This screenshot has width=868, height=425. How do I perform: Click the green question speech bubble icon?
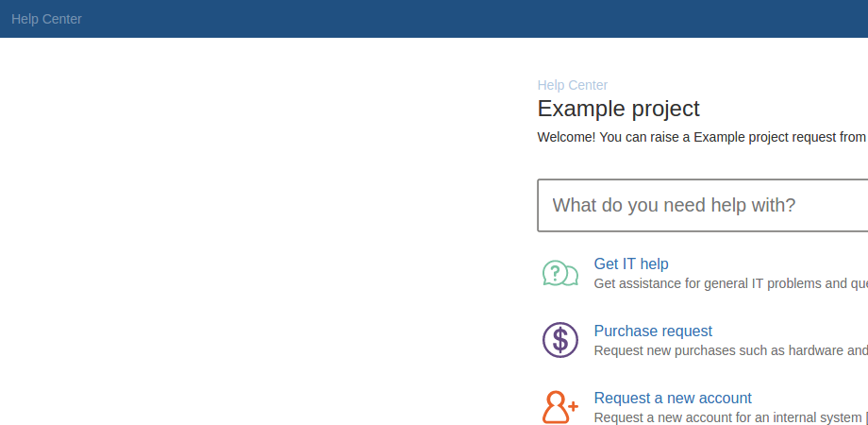click(x=560, y=273)
